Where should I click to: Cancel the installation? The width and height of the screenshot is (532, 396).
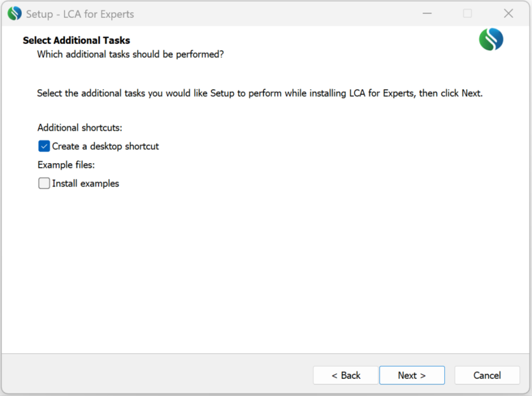click(487, 375)
